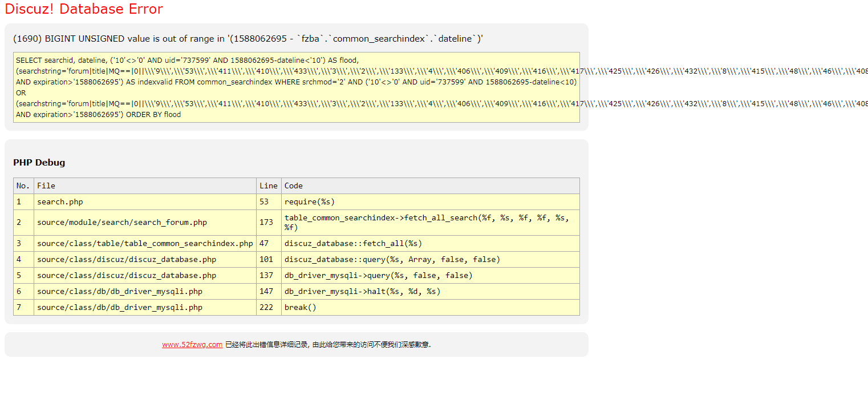This screenshot has width=868, height=403.
Task: Select the BIGINT UNSIGNED out of range message
Action: point(249,39)
